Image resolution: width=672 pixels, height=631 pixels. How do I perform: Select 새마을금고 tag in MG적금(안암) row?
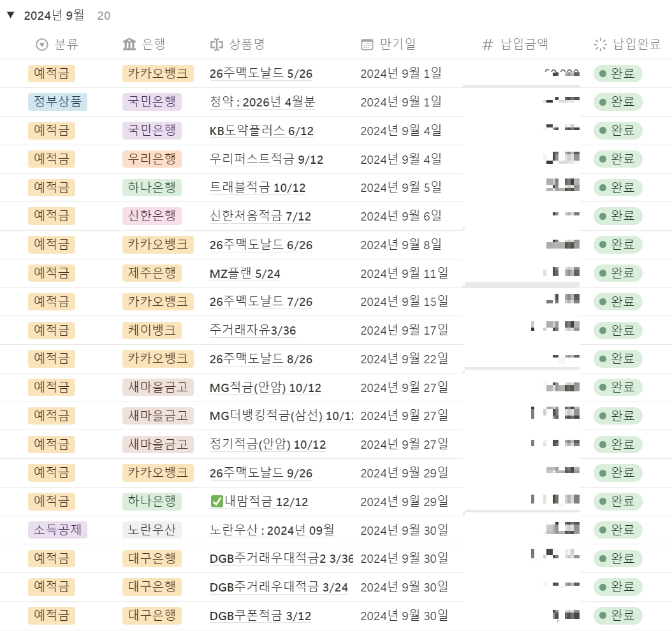pyautogui.click(x=157, y=388)
